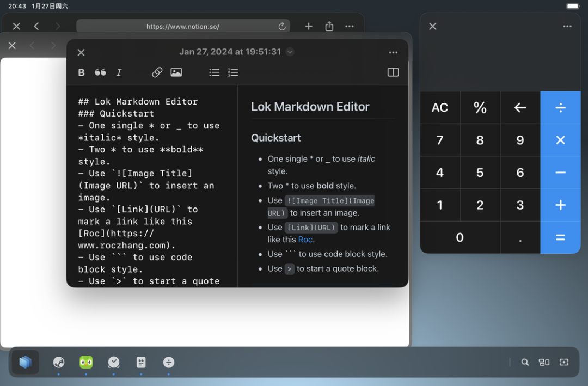This screenshot has height=386, width=588.
Task: Insert a quote block with the quote icon
Action: (x=100, y=72)
